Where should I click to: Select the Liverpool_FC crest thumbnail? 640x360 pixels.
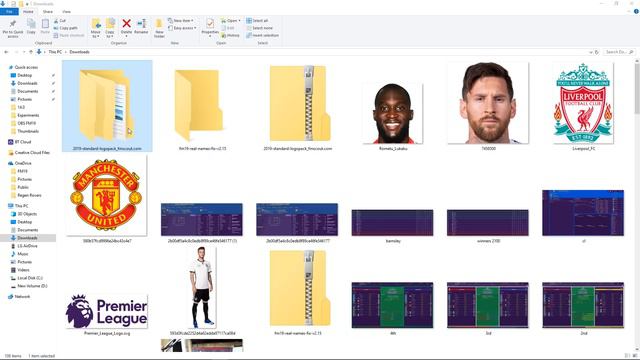[x=583, y=103]
